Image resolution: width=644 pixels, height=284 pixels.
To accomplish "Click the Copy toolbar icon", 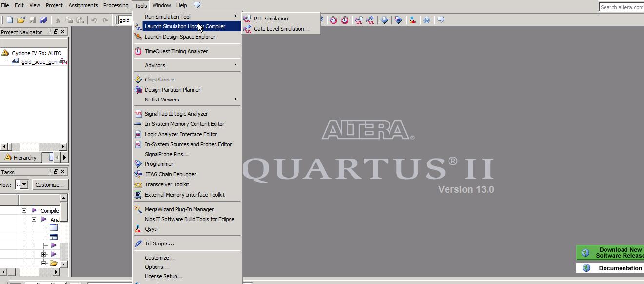I will pos(69,20).
